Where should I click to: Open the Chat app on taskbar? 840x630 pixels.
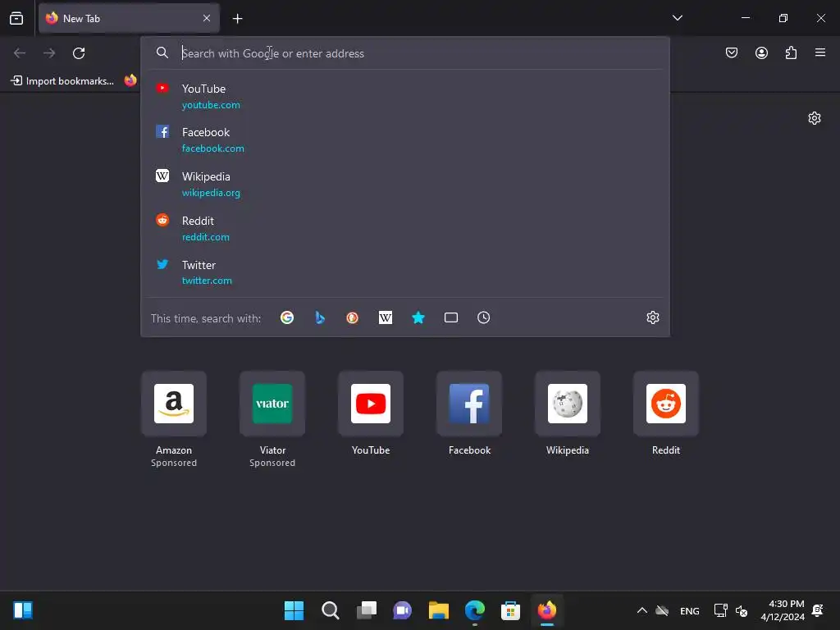tap(402, 610)
